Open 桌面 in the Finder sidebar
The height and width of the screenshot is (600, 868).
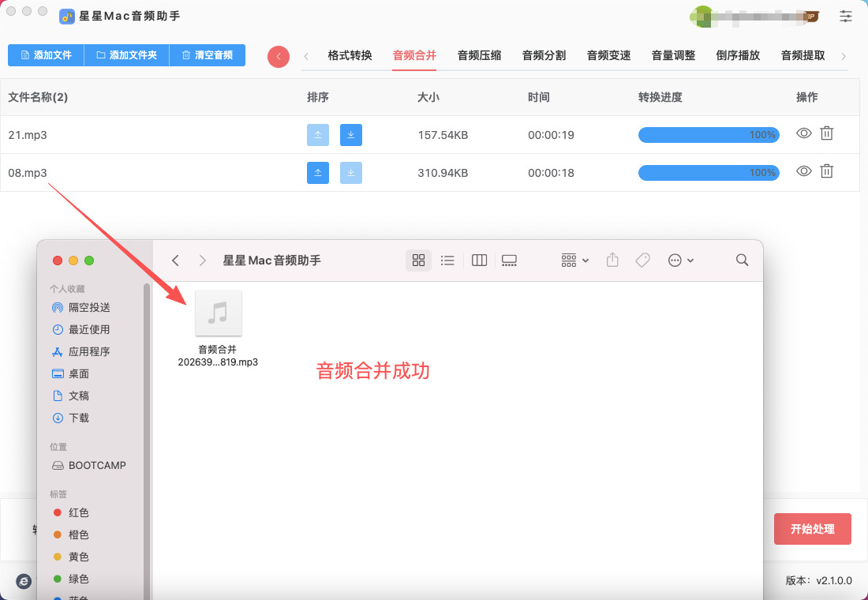tap(71, 374)
